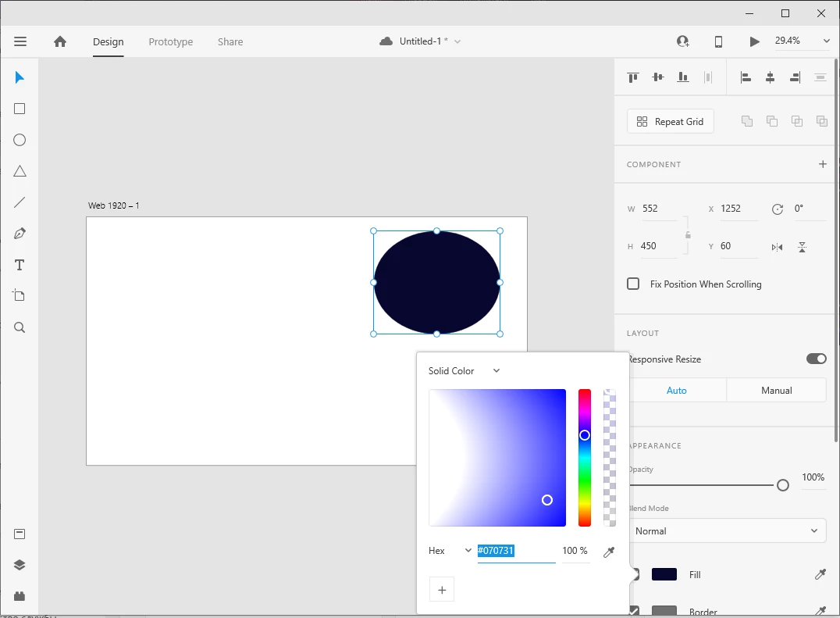Select the Artboard tool
This screenshot has width=840, height=618.
(20, 295)
